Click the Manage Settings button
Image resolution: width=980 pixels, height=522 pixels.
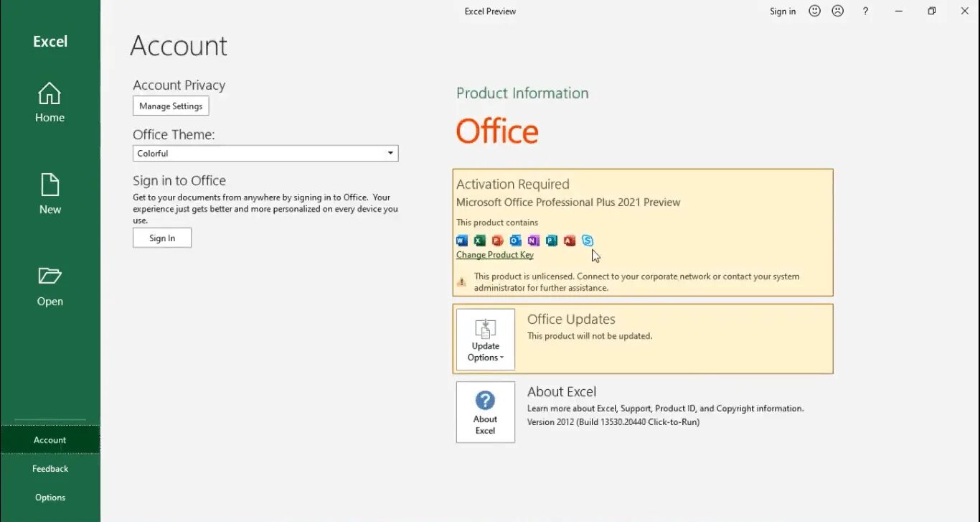tap(171, 106)
